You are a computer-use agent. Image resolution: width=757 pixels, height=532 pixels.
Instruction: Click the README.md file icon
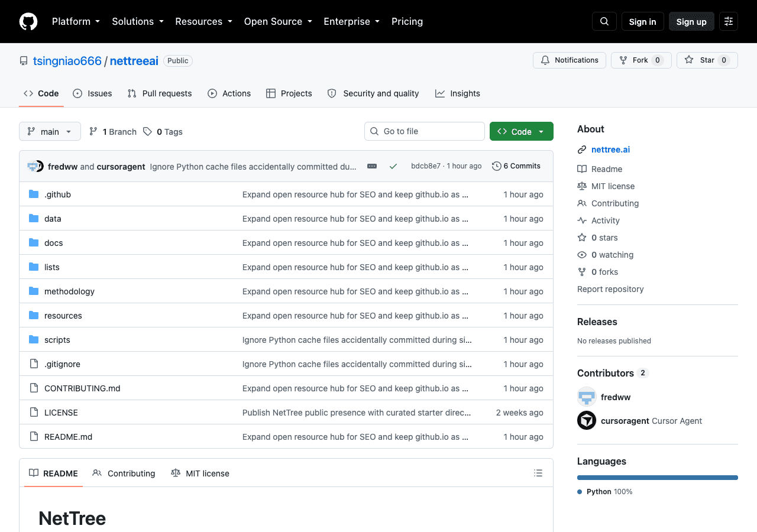(34, 437)
